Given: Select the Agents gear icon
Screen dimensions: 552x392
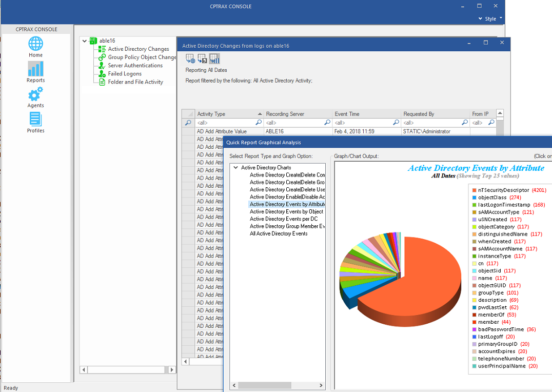Looking at the screenshot, I should pos(35,97).
